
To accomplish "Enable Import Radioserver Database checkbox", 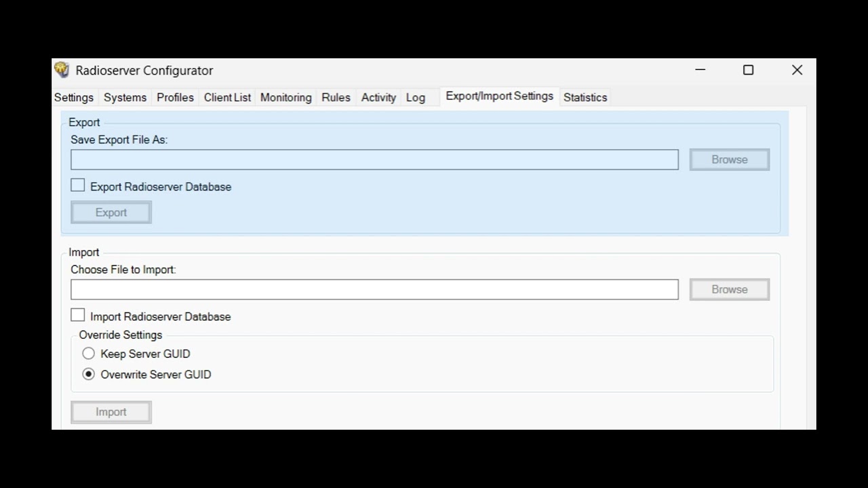I will coord(78,315).
